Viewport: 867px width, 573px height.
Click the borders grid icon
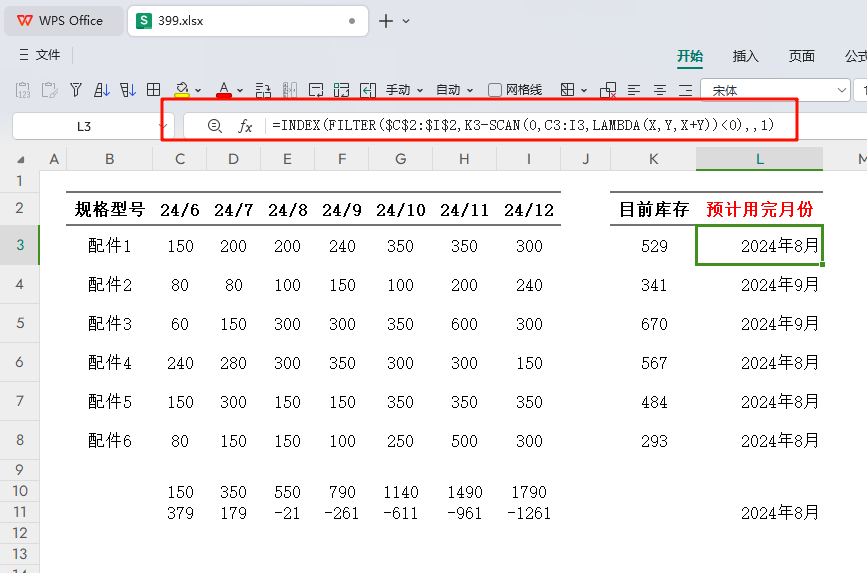tap(154, 90)
